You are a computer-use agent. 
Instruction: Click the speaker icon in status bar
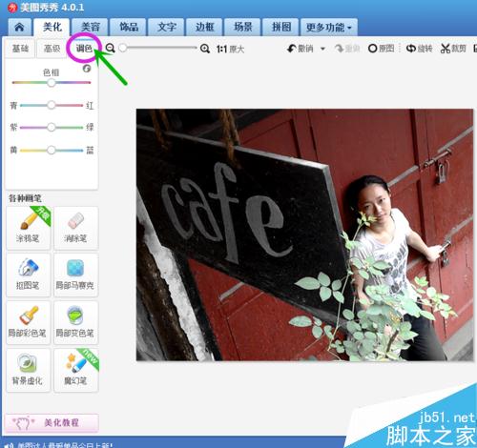10,445
